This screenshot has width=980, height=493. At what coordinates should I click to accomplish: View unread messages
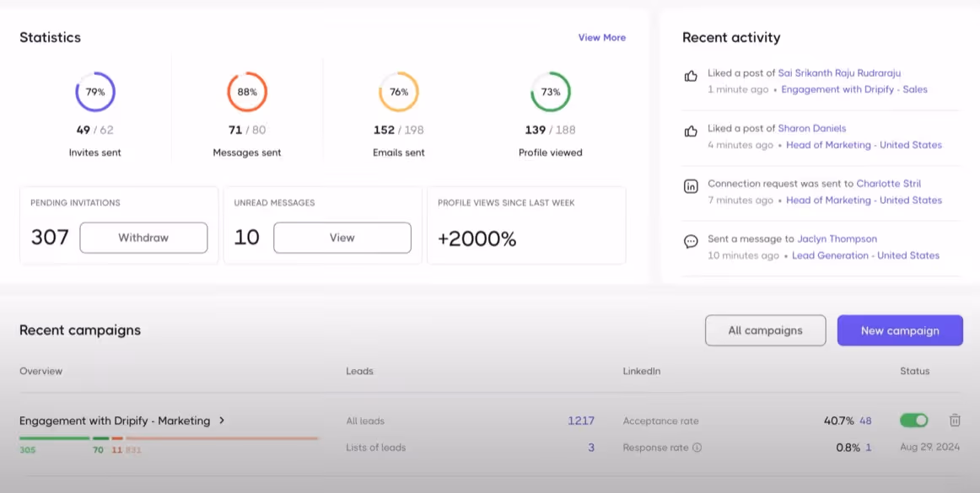342,238
